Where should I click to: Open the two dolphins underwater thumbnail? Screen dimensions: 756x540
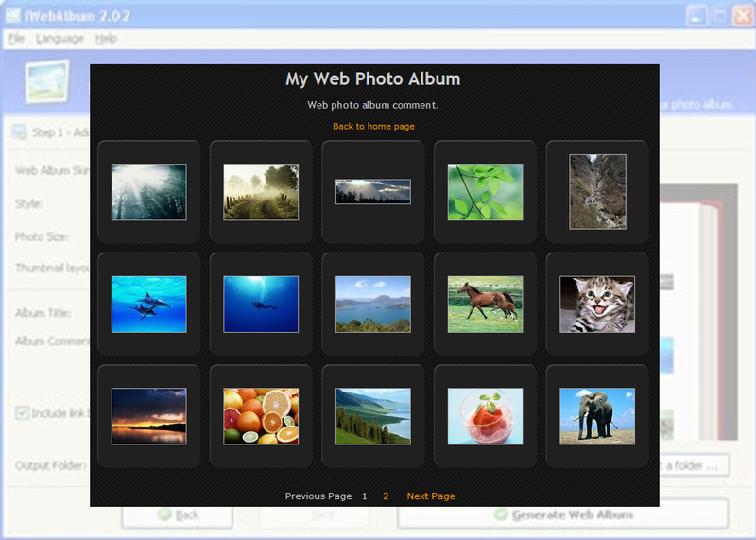[x=149, y=304]
